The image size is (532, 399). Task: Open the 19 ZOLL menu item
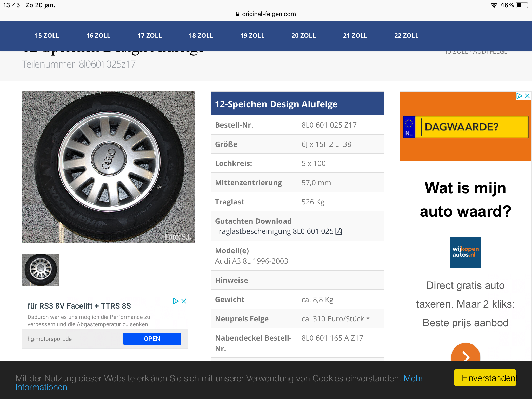pyautogui.click(x=252, y=36)
